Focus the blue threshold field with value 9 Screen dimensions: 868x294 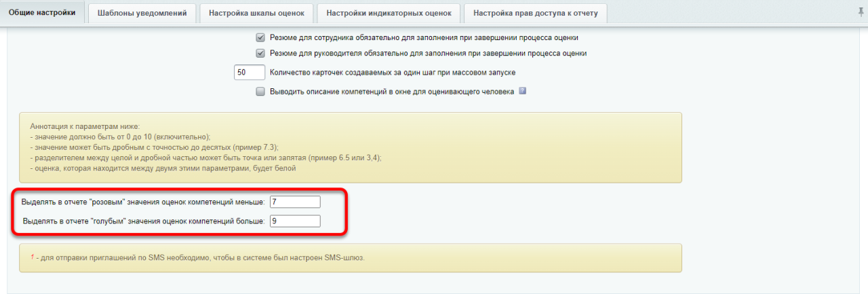(x=294, y=221)
